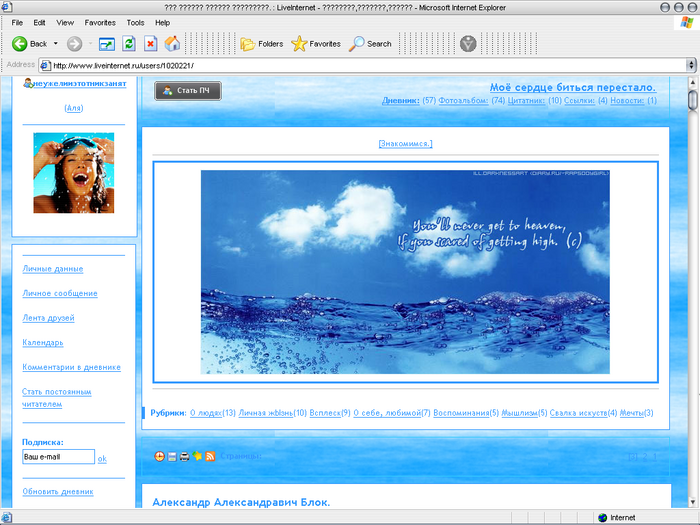Click the Ваш e-mail input field
The image size is (700, 525).
58,457
